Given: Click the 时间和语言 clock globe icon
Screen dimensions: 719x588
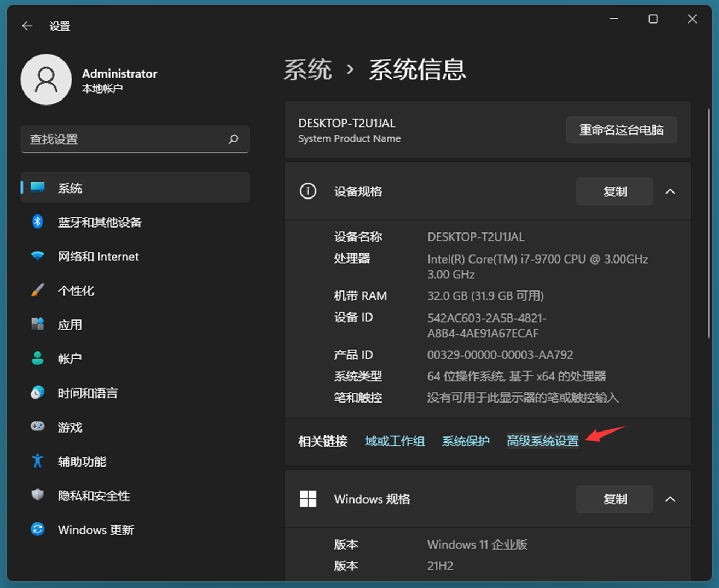Looking at the screenshot, I should pos(38,392).
